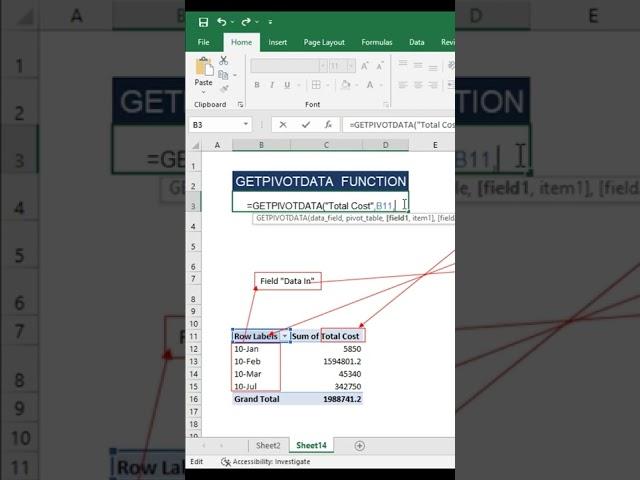Click the Font Color button
The width and height of the screenshot is (640, 480).
[x=370, y=85]
